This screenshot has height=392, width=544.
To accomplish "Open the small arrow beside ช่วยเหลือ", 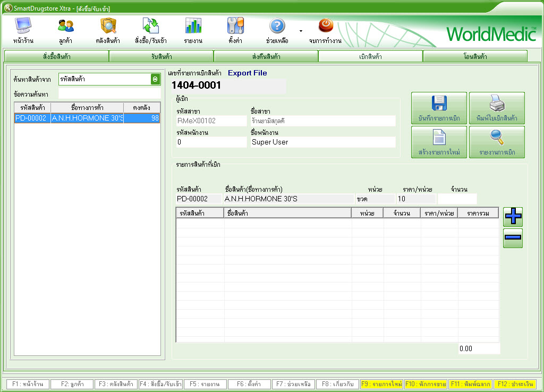I will [x=301, y=31].
